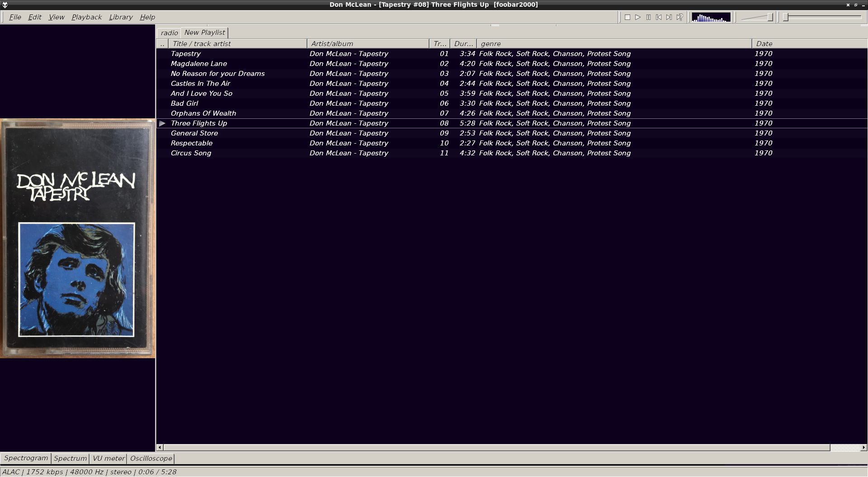Click the horizontal scrollbar left arrow
868x477 pixels.
[160, 447]
